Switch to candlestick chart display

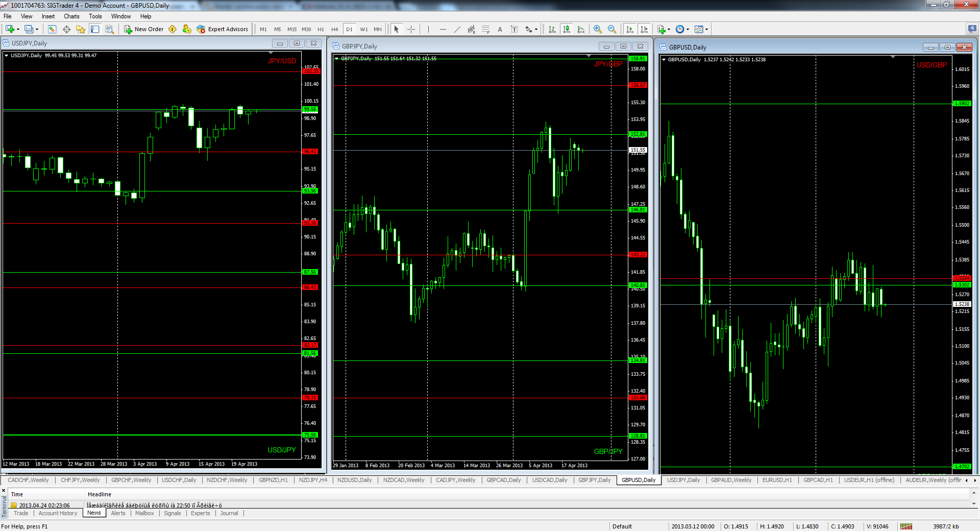[567, 29]
